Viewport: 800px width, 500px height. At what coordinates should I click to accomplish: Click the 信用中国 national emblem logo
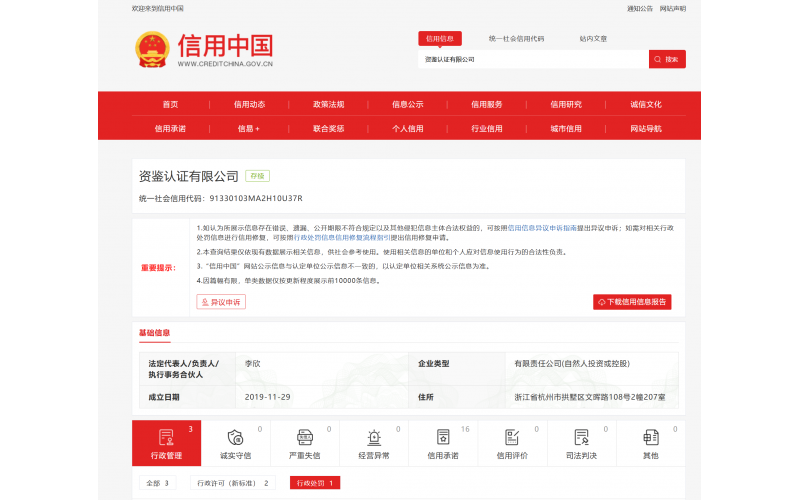pyautogui.click(x=152, y=49)
